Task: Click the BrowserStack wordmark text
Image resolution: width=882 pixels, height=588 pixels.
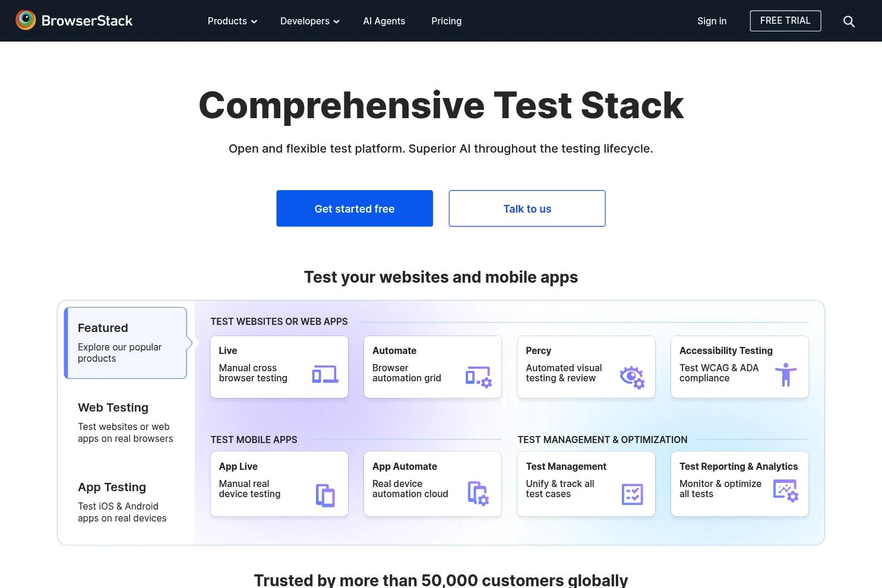Action: pyautogui.click(x=87, y=21)
